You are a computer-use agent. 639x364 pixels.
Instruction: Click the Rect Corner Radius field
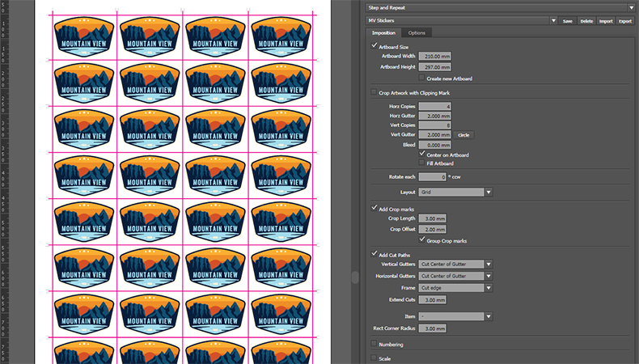tap(433, 328)
